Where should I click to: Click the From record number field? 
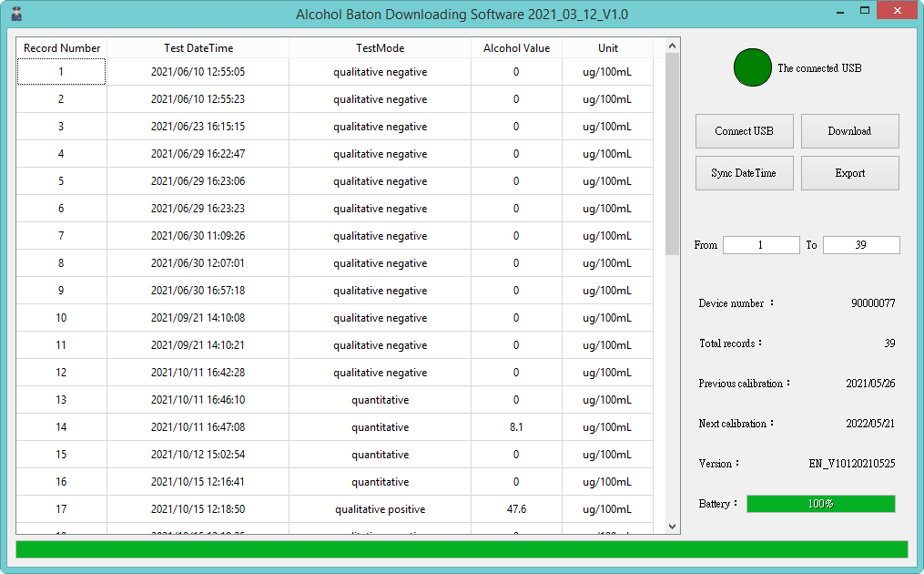(761, 245)
